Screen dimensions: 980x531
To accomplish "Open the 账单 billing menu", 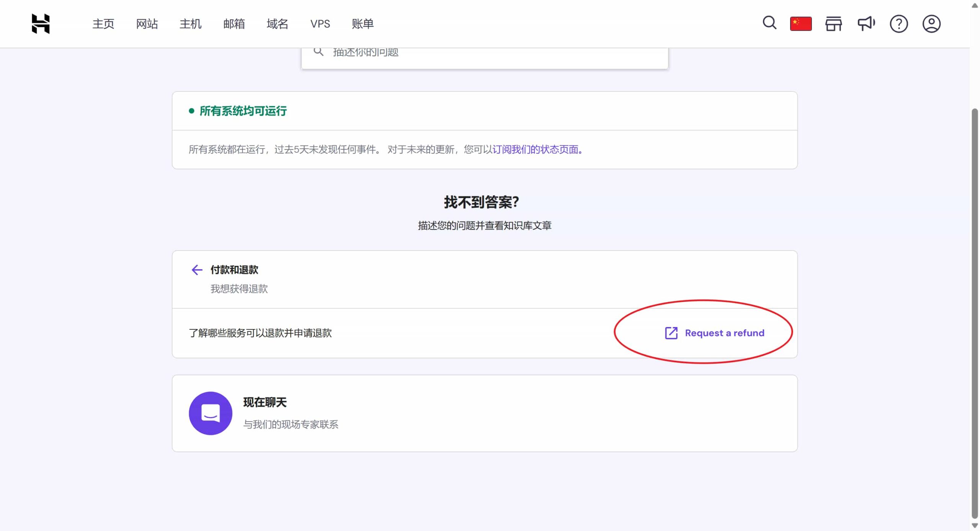I will point(363,24).
